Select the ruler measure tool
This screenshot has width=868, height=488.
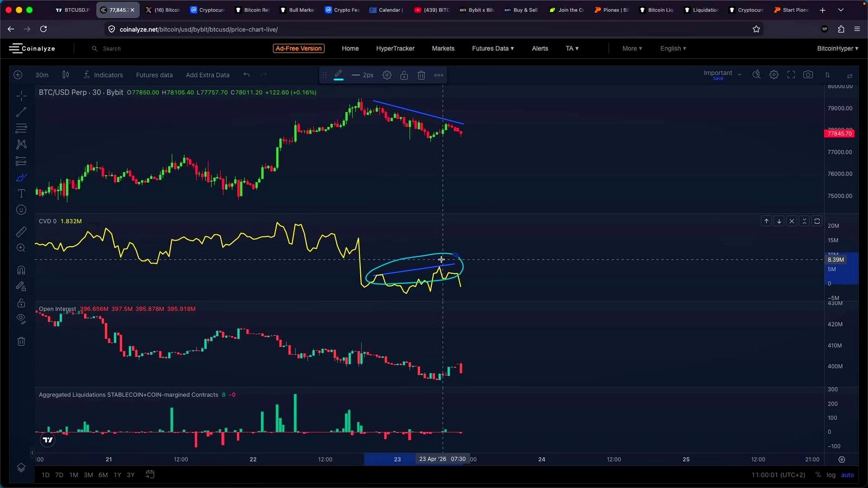pyautogui.click(x=21, y=232)
